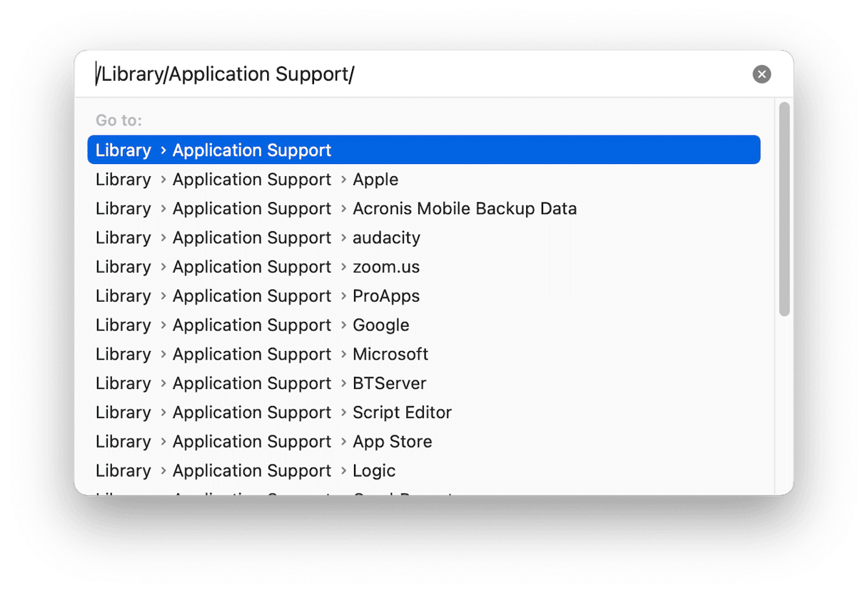
Task: Select the Acronis Mobile Backup Data suggestion
Action: (x=424, y=208)
